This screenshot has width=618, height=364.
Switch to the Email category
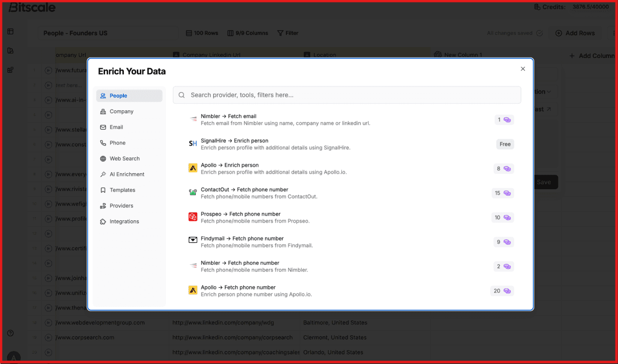pyautogui.click(x=129, y=127)
